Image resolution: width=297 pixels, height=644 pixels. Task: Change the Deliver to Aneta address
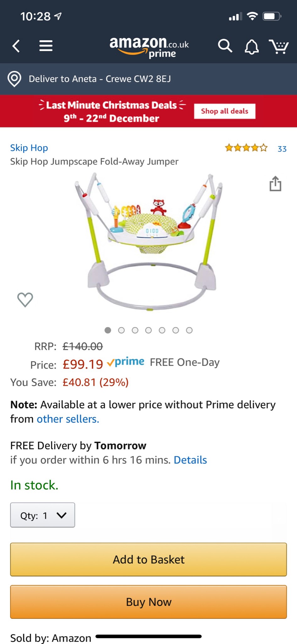click(x=100, y=79)
